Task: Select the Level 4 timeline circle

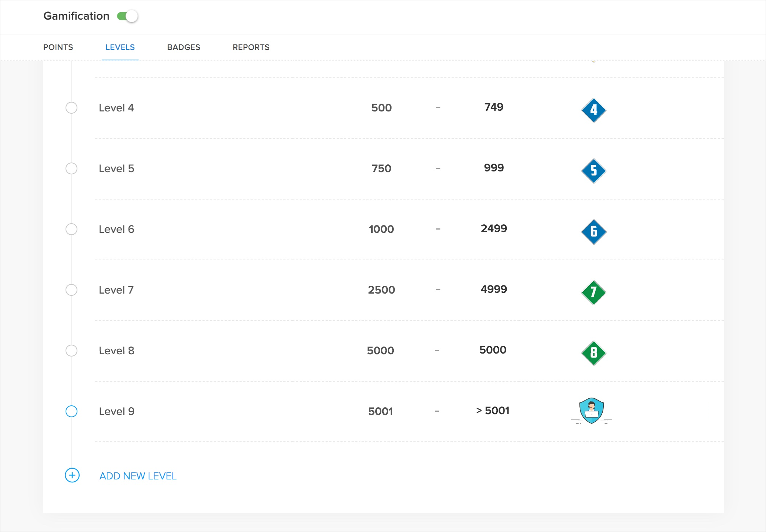Action: pyautogui.click(x=71, y=108)
